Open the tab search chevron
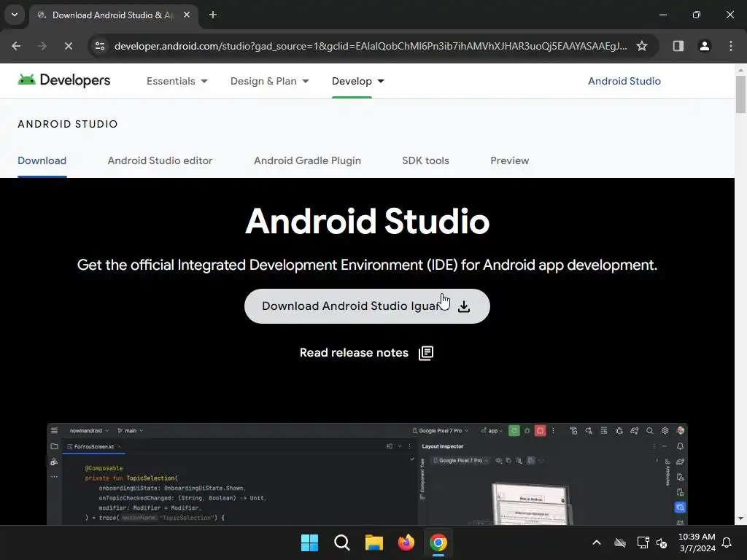The height and width of the screenshot is (560, 747). click(15, 15)
